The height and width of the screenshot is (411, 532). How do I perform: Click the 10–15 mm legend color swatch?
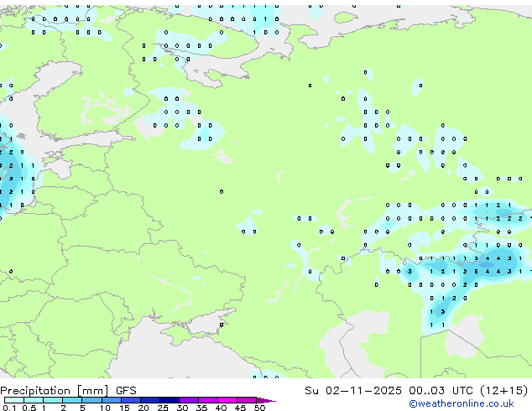click(111, 400)
